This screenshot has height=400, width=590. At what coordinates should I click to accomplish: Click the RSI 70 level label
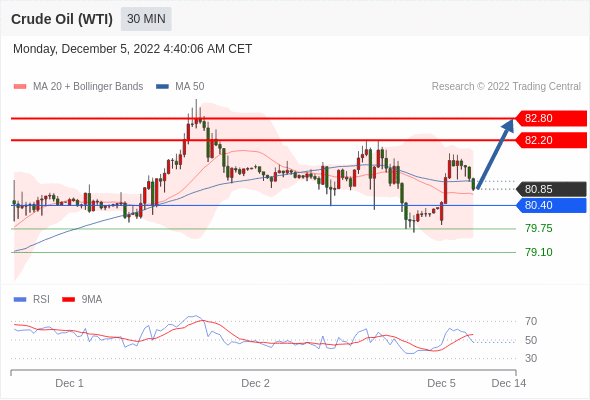coord(531,321)
